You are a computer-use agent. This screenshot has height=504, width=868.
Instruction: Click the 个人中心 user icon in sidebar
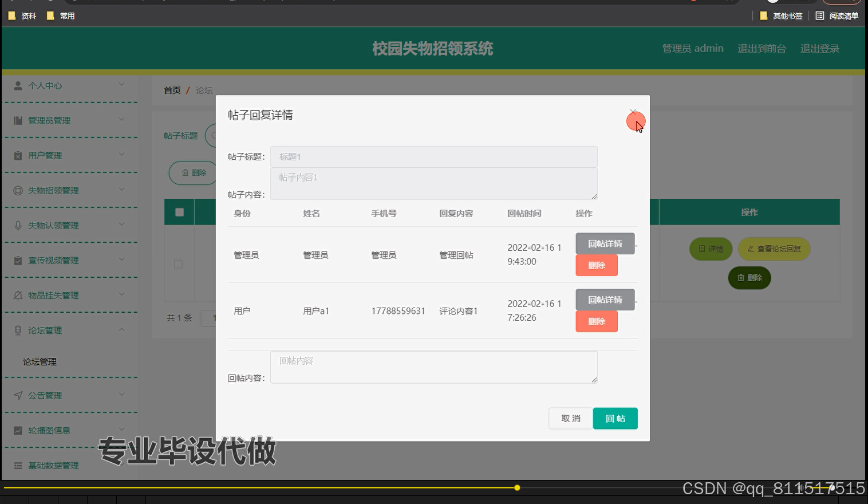click(x=18, y=85)
